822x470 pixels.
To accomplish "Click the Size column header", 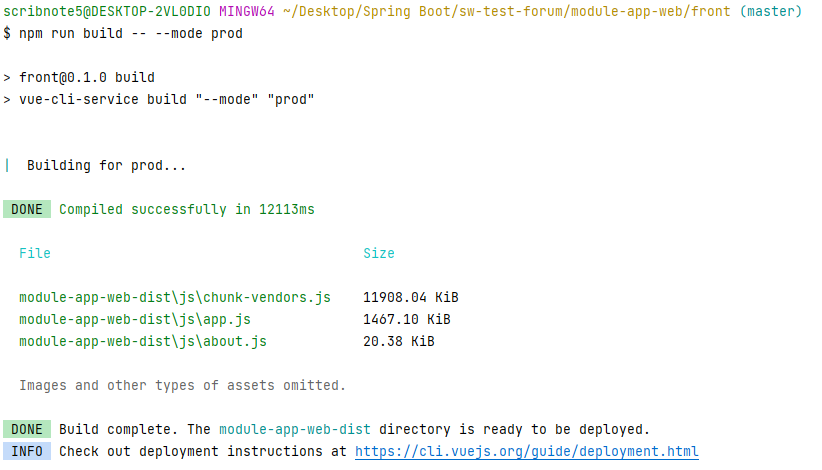I will (x=378, y=254).
